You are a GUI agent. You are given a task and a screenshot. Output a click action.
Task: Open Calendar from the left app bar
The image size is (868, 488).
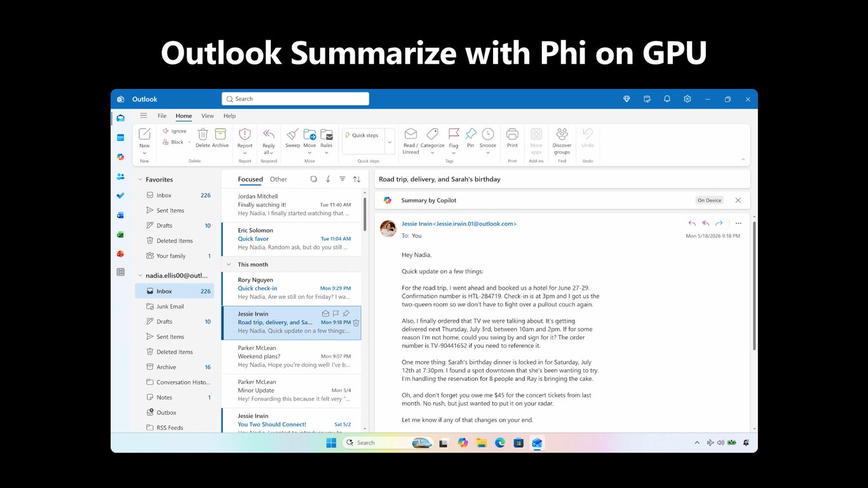coord(120,137)
